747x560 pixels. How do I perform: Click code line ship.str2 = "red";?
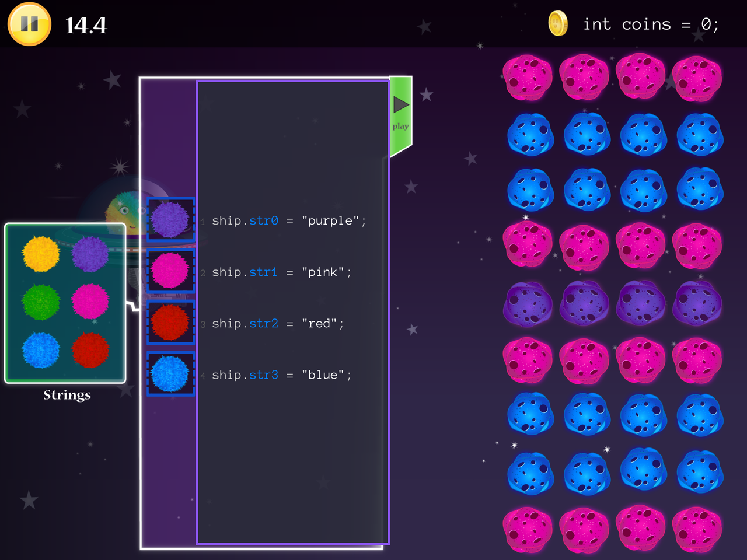click(x=278, y=324)
